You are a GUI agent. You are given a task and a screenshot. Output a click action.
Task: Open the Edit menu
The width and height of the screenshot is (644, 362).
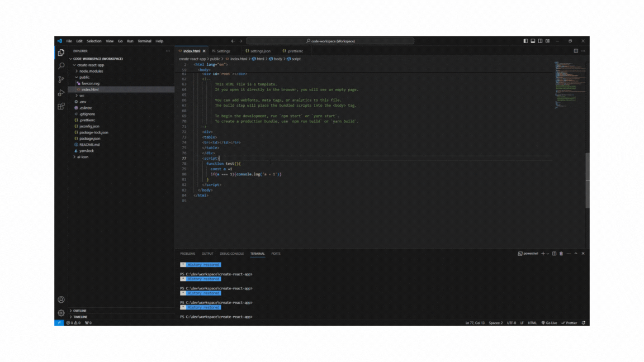pyautogui.click(x=79, y=41)
